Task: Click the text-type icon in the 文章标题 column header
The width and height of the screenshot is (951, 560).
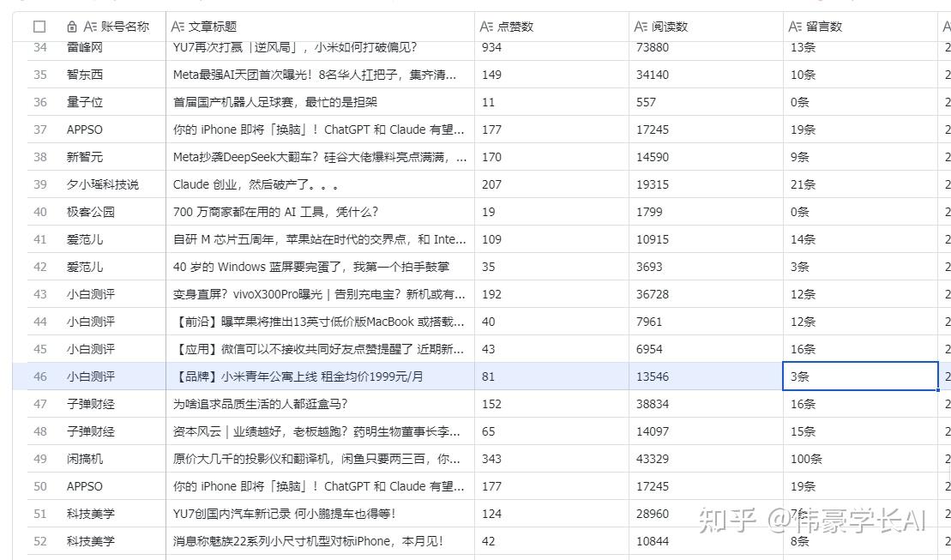Action: pyautogui.click(x=178, y=27)
